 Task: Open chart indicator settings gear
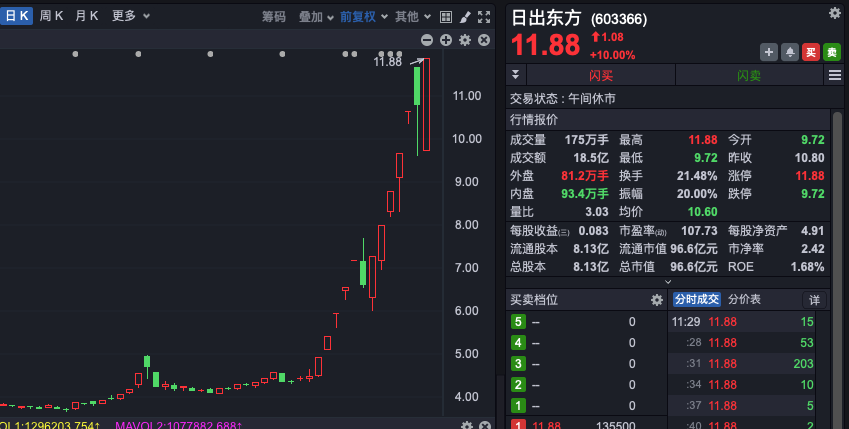465,40
